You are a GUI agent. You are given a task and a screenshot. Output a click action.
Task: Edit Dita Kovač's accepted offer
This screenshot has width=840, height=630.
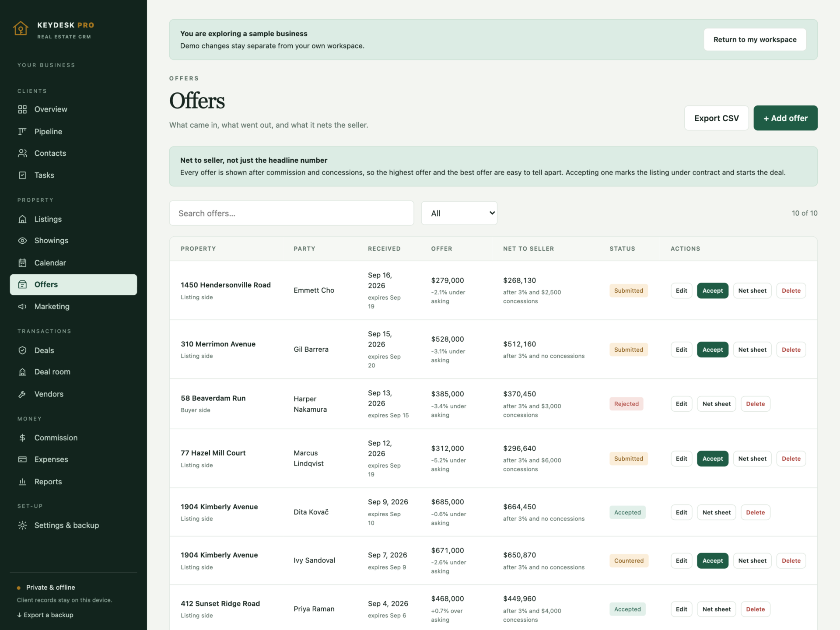681,512
